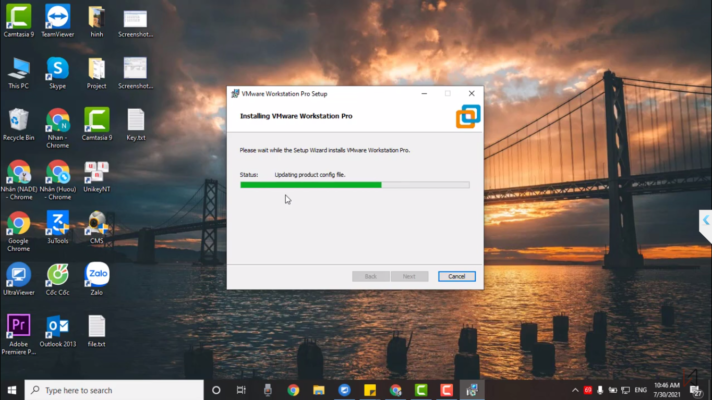Select the Adobe Premiere Pro shortcut

[x=19, y=334]
